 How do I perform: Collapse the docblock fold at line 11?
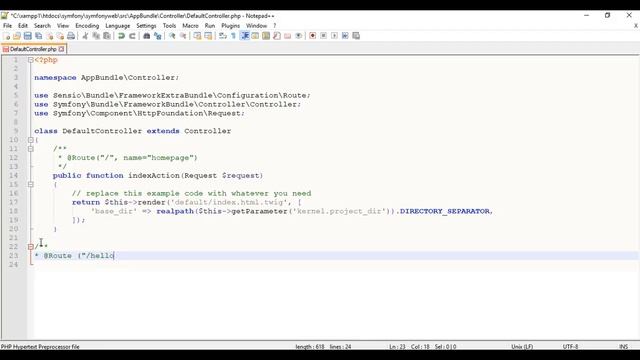(31, 149)
